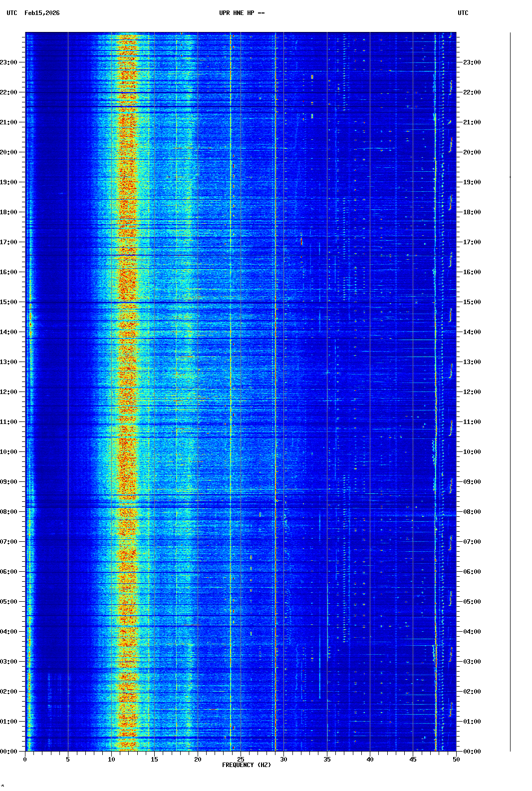Select the 12:00 marker on left axis
This screenshot has width=532, height=791.
click(x=9, y=392)
